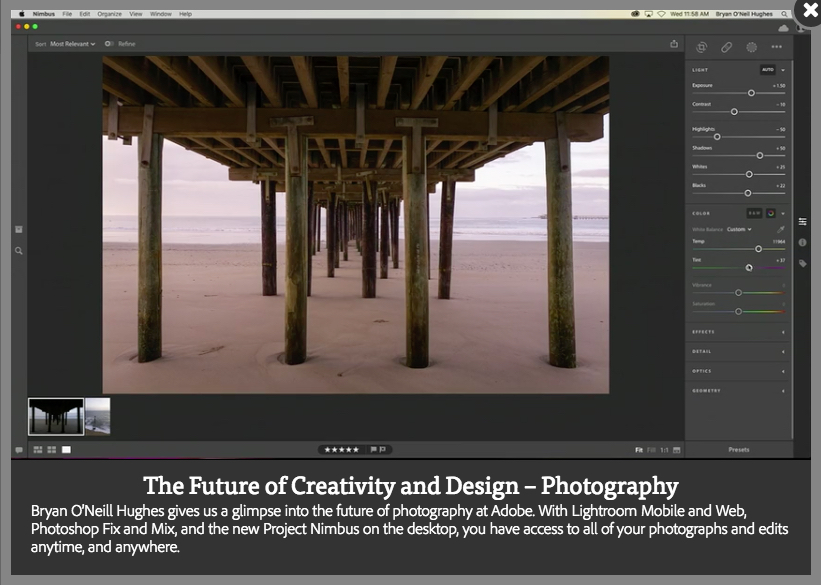Open the Info panel icon
The height and width of the screenshot is (585, 821).
click(x=802, y=242)
